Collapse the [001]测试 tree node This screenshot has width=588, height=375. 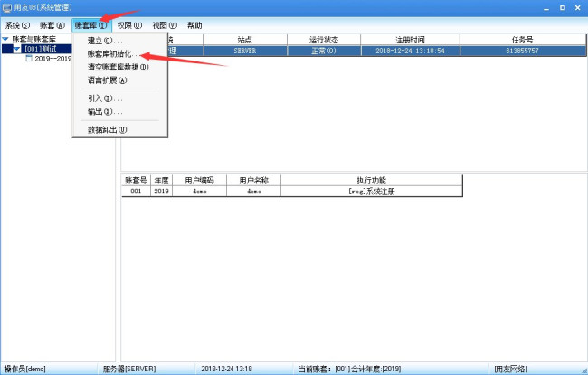tap(17, 49)
